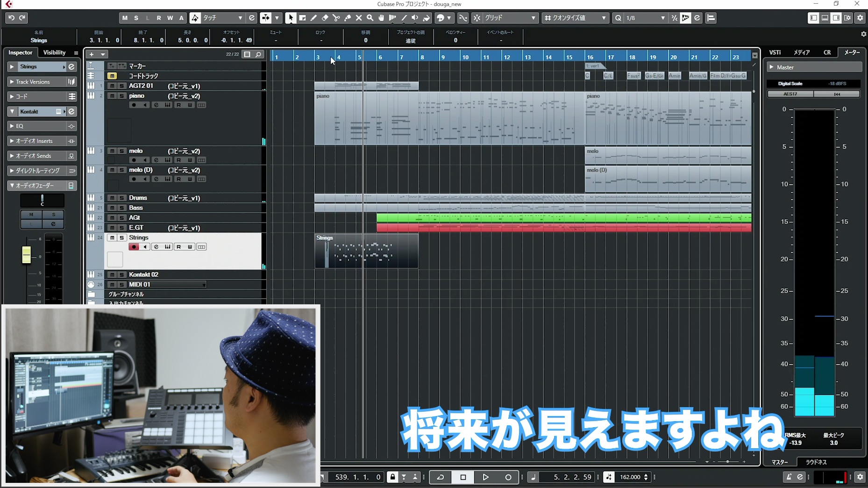Toggle Solo on the Strings track
This screenshot has height=488, width=868.
pos(122,238)
